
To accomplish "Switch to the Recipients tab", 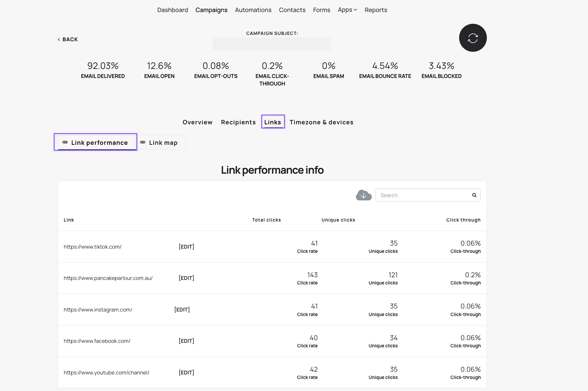I will [x=238, y=122].
